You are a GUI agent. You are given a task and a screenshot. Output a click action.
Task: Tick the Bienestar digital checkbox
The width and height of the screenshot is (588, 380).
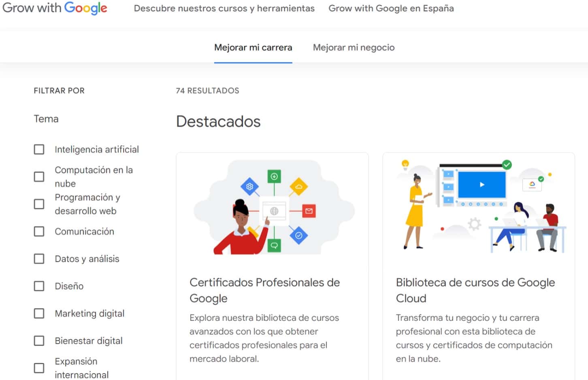[x=39, y=341]
